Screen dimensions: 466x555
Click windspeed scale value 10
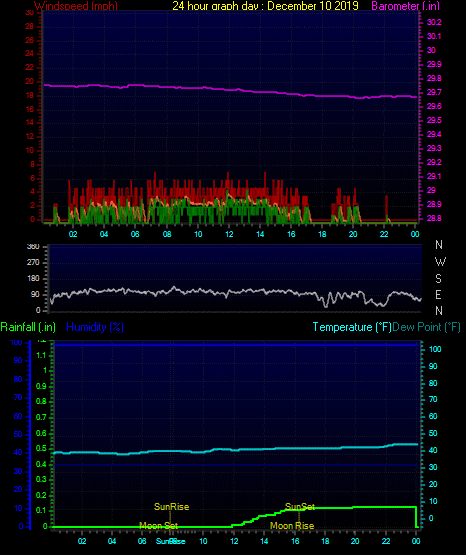[x=30, y=150]
